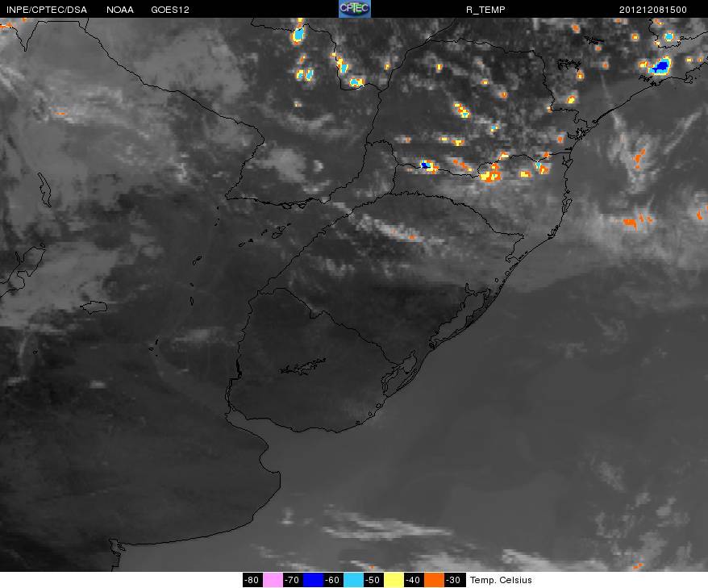Click the pink legend color swatch
This screenshot has width=708, height=588.
pyautogui.click(x=273, y=580)
